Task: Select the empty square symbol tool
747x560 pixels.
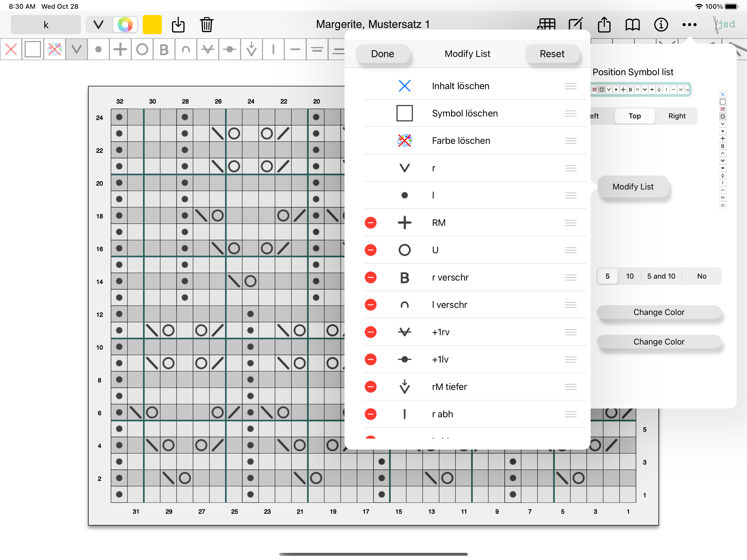Action: tap(33, 49)
